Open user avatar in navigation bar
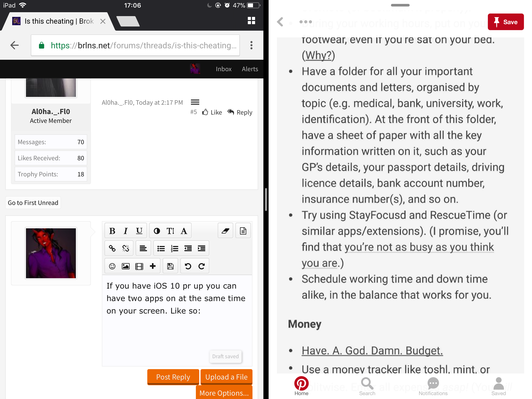The image size is (532, 399). pos(195,69)
